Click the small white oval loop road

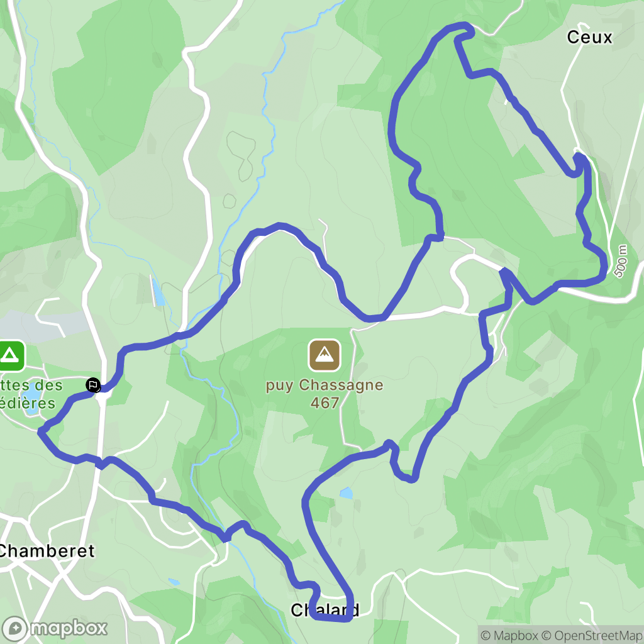tap(460, 284)
